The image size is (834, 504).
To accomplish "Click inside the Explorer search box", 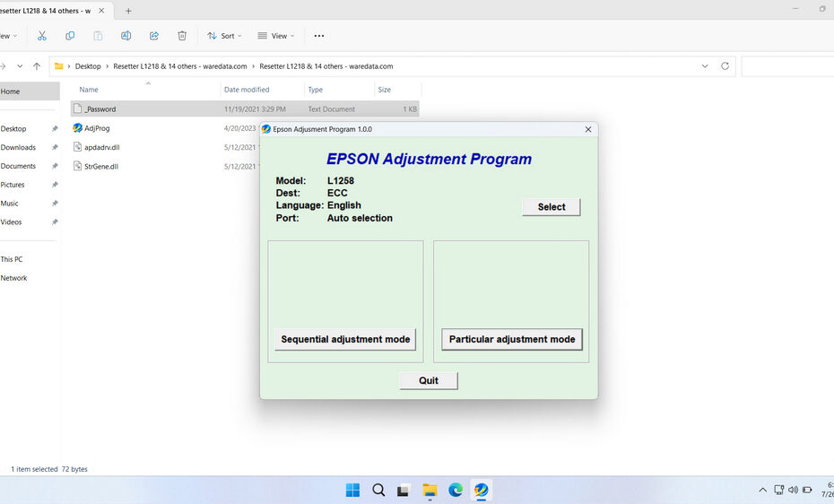I will tap(787, 66).
